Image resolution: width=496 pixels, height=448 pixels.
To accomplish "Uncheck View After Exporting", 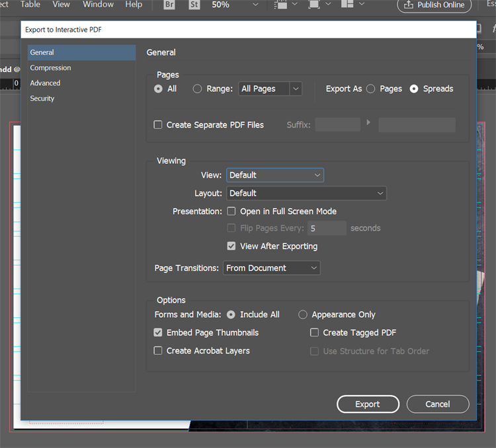I will 231,246.
